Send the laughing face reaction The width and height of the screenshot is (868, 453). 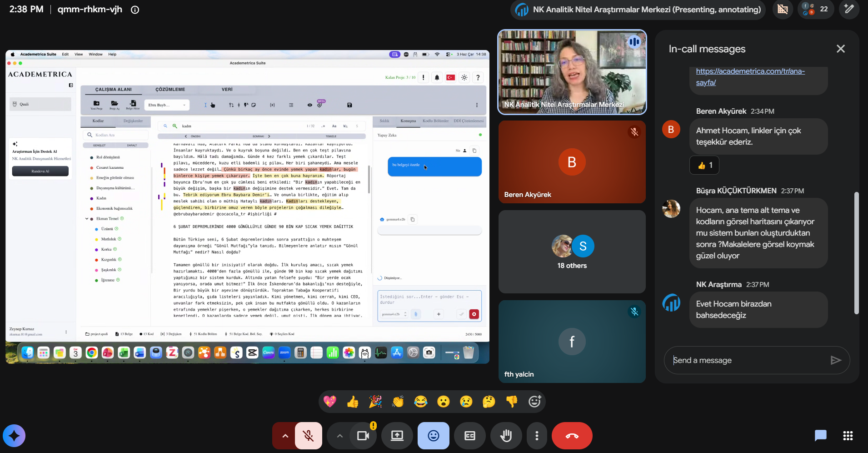(x=421, y=401)
